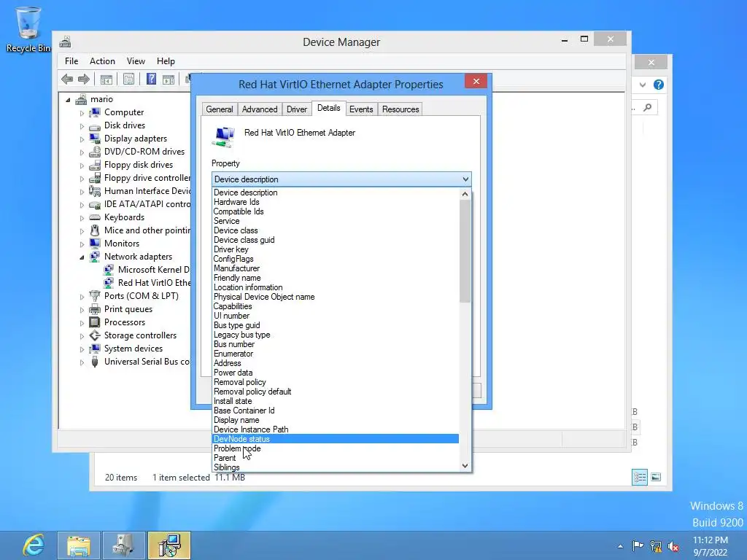Select the Computer node icon in device tree
The width and height of the screenshot is (747, 560).
click(x=95, y=112)
